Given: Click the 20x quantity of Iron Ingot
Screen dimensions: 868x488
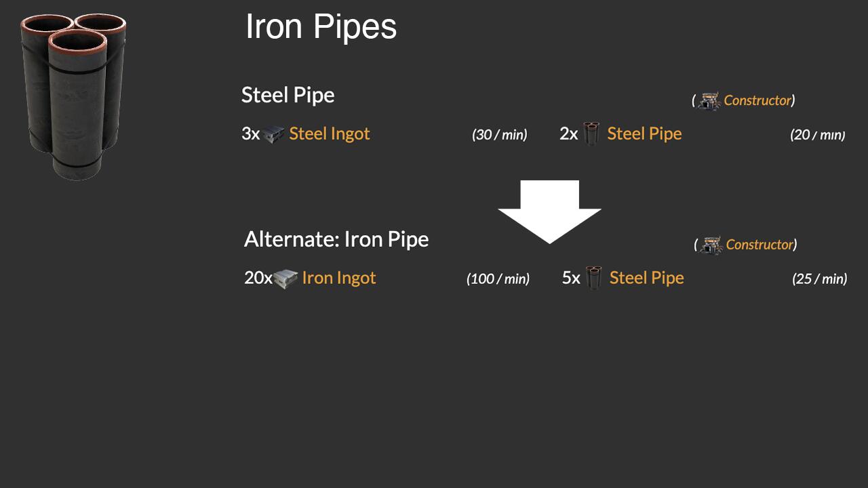Looking at the screenshot, I should click(x=258, y=278).
